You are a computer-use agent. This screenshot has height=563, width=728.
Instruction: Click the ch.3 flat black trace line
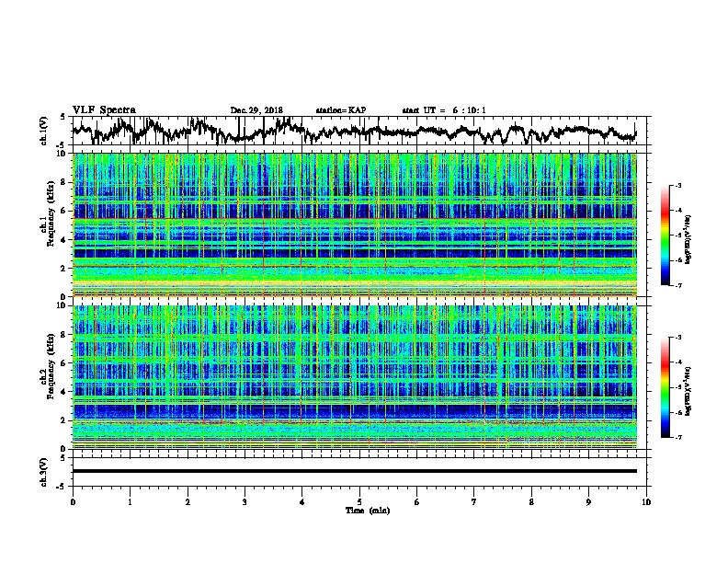pyautogui.click(x=354, y=471)
